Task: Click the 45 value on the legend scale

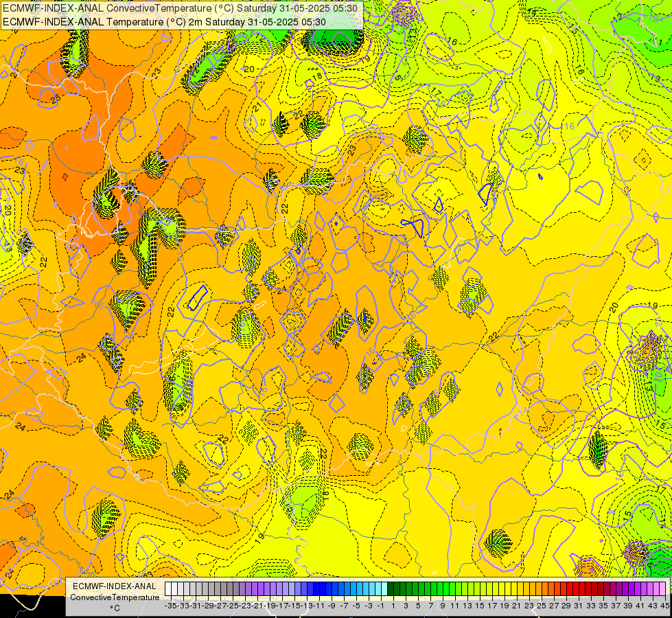Action: click(664, 606)
